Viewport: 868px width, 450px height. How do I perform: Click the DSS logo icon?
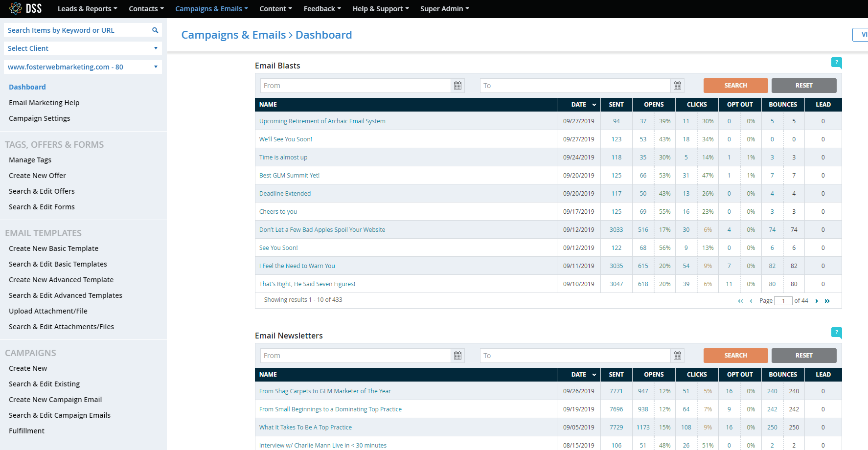pos(16,8)
